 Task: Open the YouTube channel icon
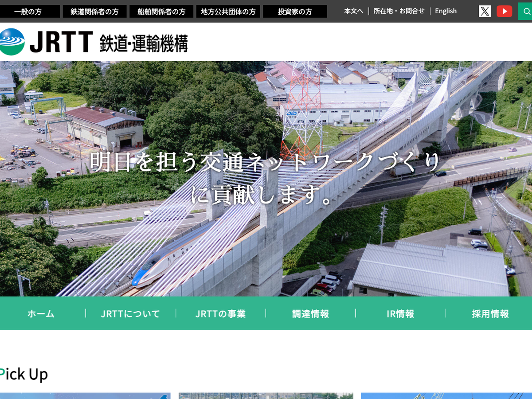click(x=504, y=11)
